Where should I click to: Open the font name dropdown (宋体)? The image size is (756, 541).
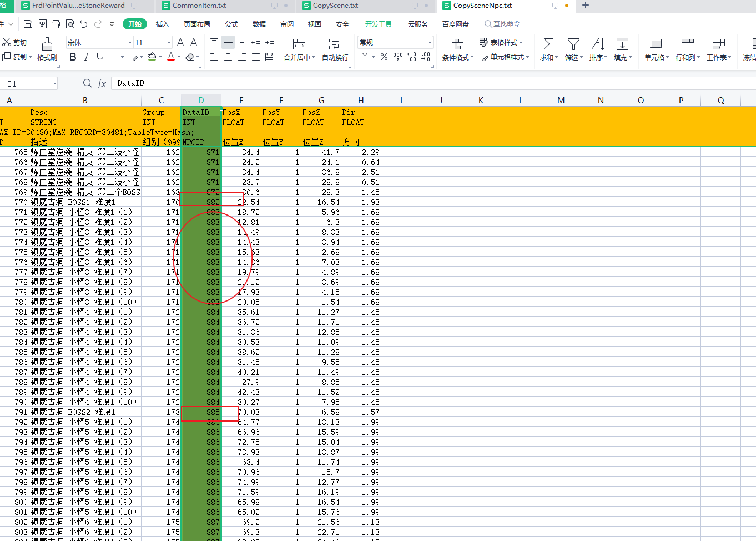[130, 42]
